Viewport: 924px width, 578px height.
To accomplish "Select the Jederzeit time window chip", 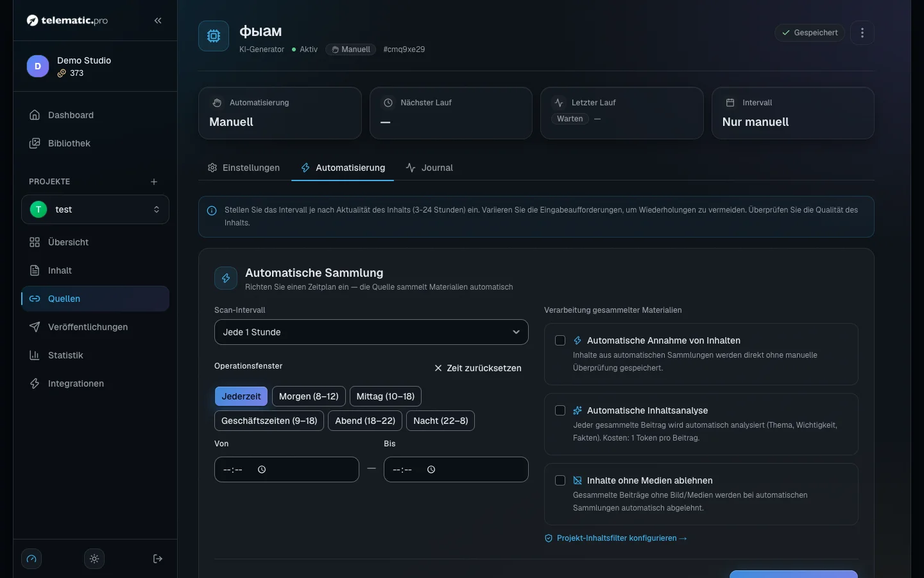I will [x=241, y=396].
